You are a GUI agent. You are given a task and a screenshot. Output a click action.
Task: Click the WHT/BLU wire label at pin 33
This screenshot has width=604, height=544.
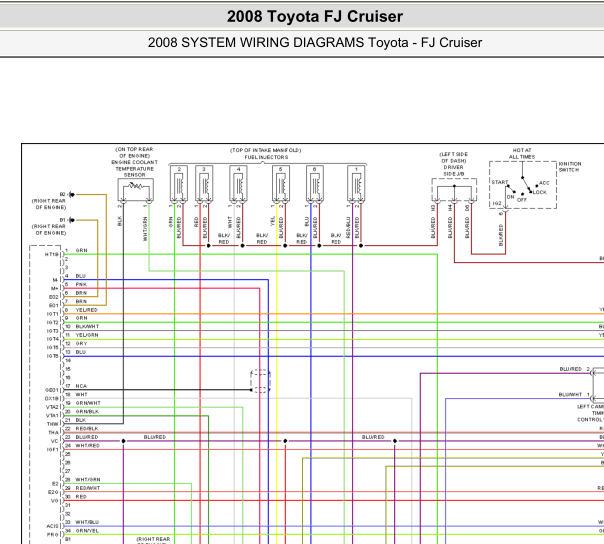coord(87,522)
